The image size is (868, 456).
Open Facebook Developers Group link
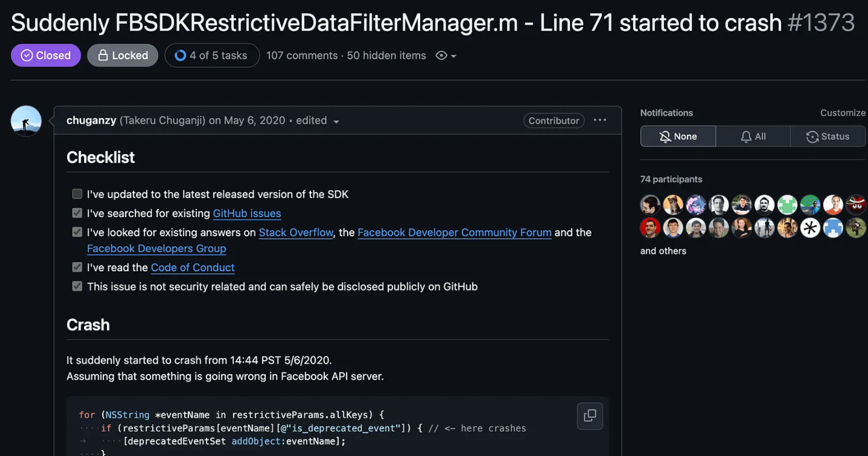click(x=157, y=248)
